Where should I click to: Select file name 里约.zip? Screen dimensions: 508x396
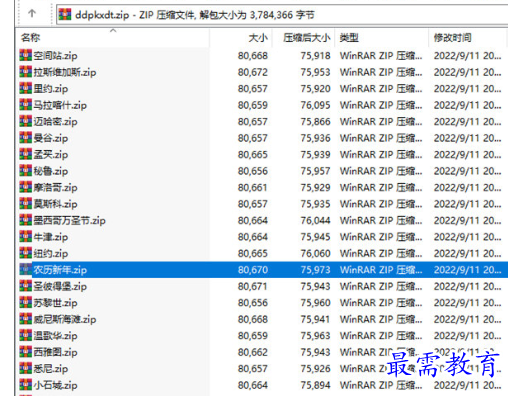coord(51,89)
